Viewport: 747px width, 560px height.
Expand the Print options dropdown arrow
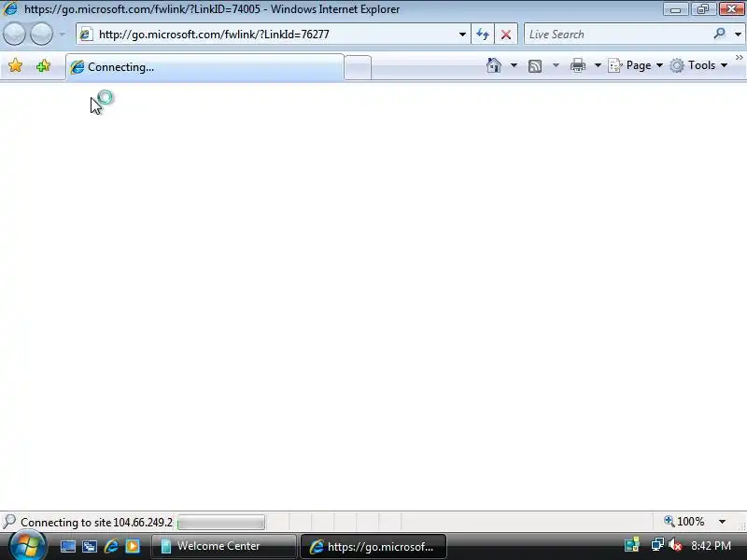click(598, 65)
